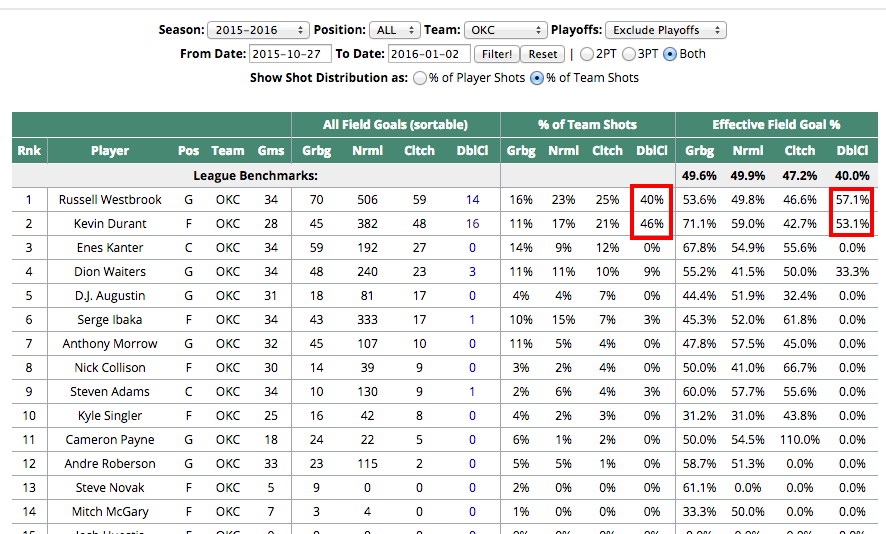Open Serge Ibaka's DblCl link value 1

click(x=472, y=320)
